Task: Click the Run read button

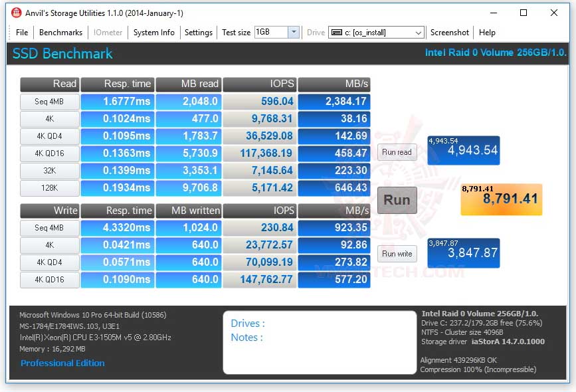Action: click(397, 152)
